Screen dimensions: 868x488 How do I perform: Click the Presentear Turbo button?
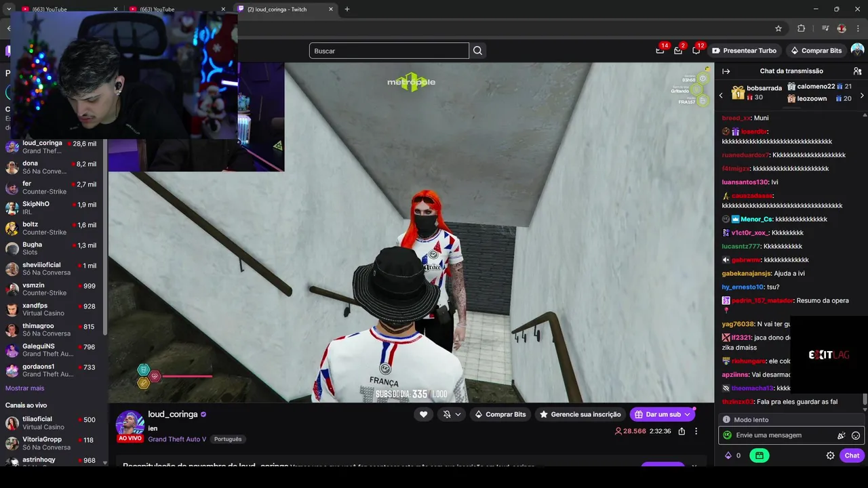tap(744, 51)
